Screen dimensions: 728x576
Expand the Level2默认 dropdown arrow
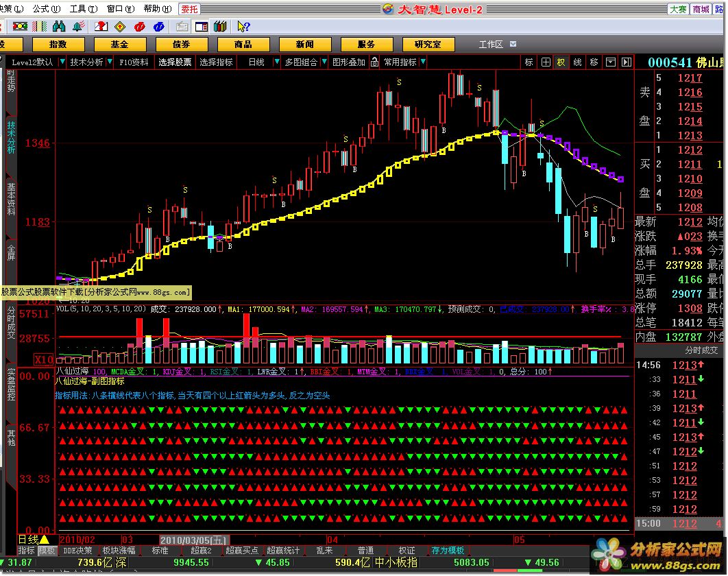pyautogui.click(x=62, y=62)
